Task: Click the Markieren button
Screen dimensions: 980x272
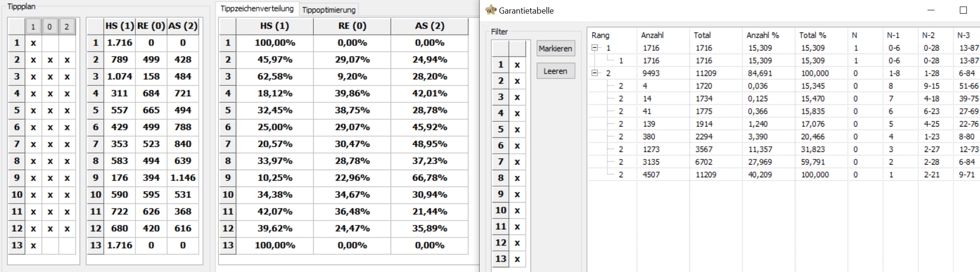Action: click(x=556, y=48)
